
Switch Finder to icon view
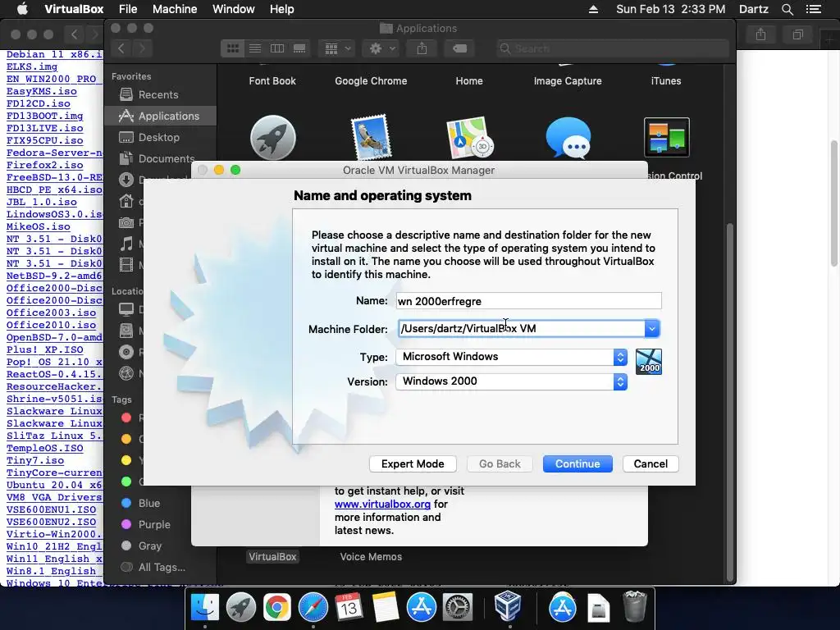(x=232, y=48)
